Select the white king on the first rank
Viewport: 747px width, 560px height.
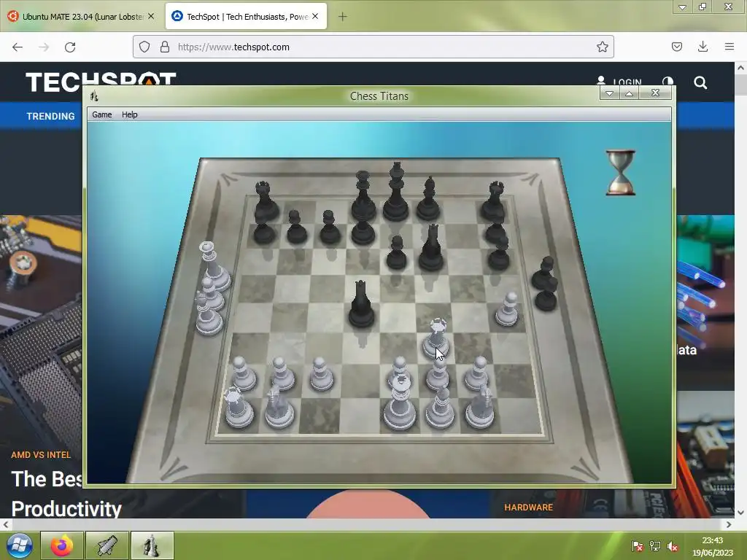pyautogui.click(x=399, y=402)
